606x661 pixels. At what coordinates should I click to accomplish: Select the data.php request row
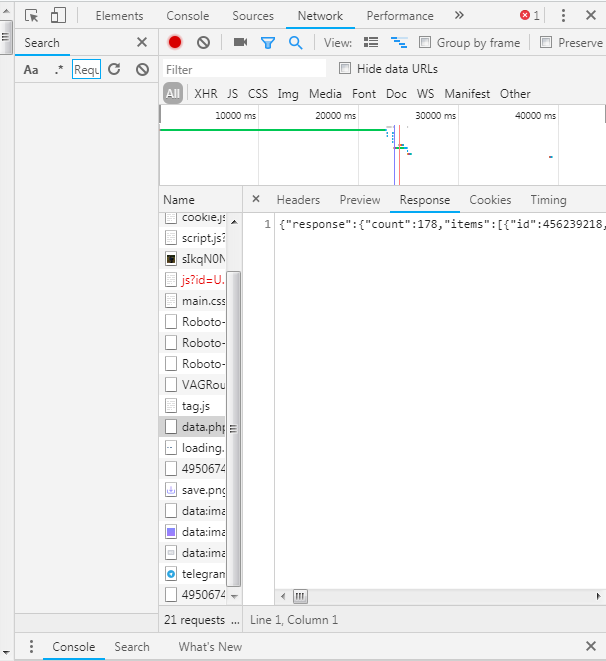pos(193,427)
